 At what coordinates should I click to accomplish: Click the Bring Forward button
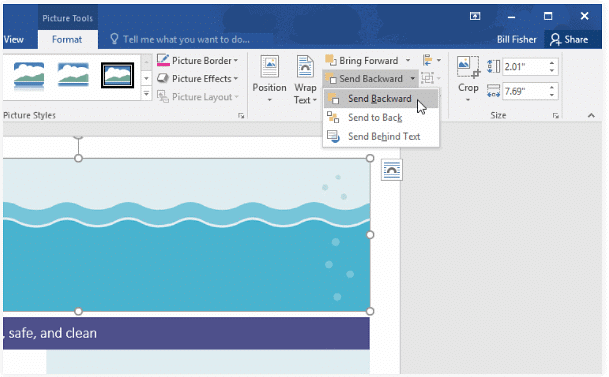pyautogui.click(x=362, y=61)
